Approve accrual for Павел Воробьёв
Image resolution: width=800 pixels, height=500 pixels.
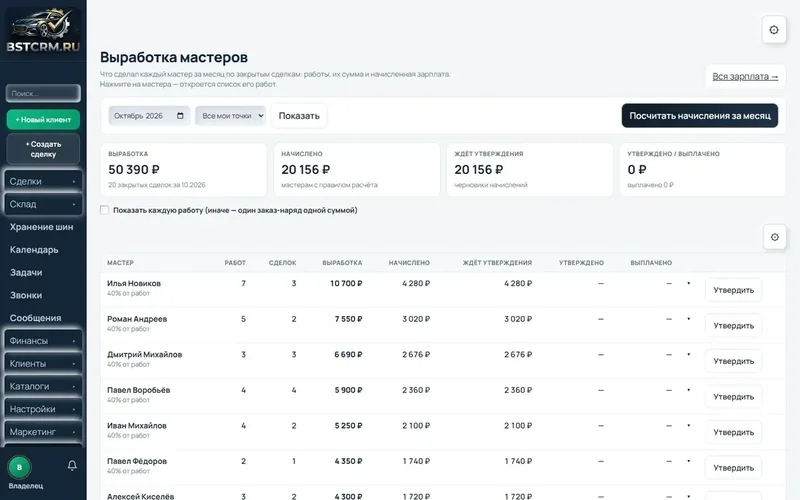coord(733,397)
